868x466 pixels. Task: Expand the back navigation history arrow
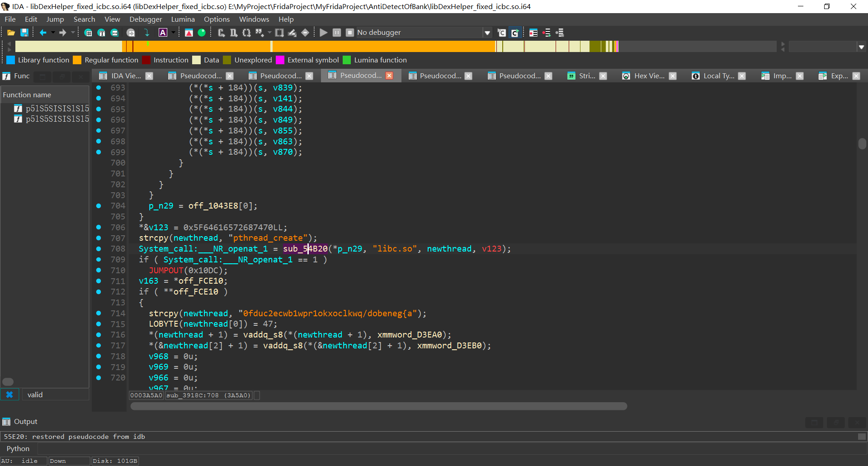point(53,33)
